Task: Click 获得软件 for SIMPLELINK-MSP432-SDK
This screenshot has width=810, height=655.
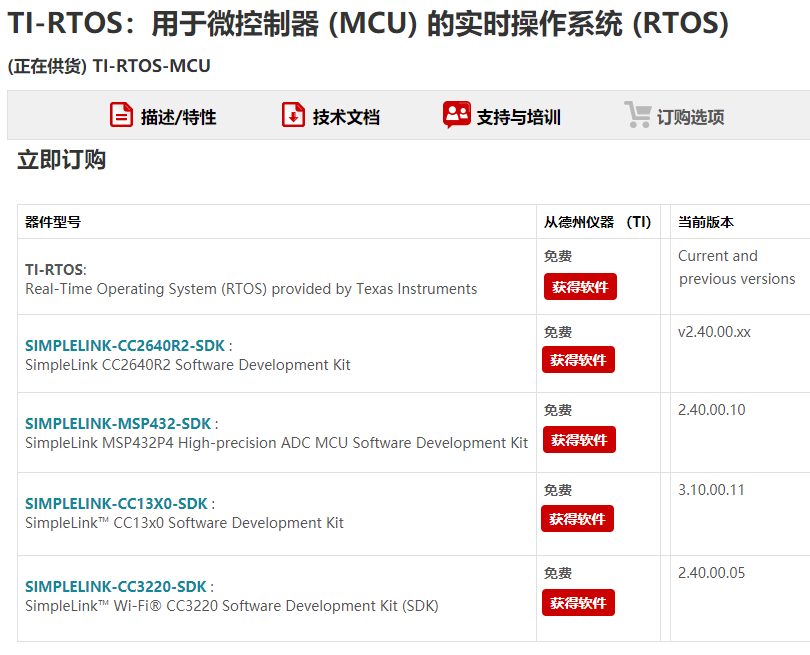Action: 579,440
